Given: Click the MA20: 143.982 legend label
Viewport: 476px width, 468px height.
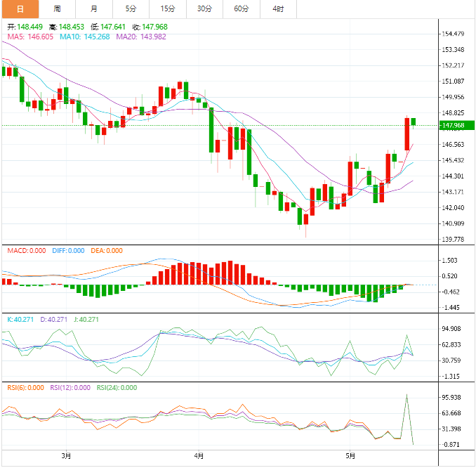Looking at the screenshot, I should pyautogui.click(x=141, y=37).
